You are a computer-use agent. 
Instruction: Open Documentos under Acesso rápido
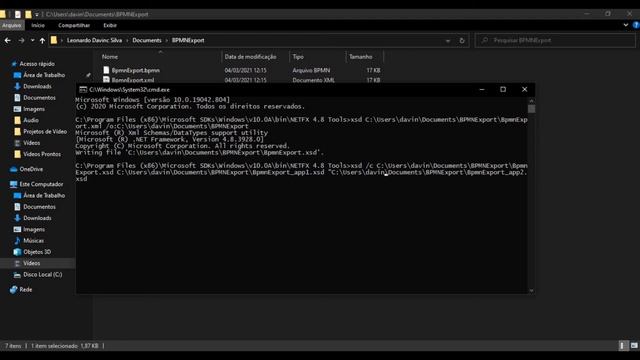(x=39, y=98)
